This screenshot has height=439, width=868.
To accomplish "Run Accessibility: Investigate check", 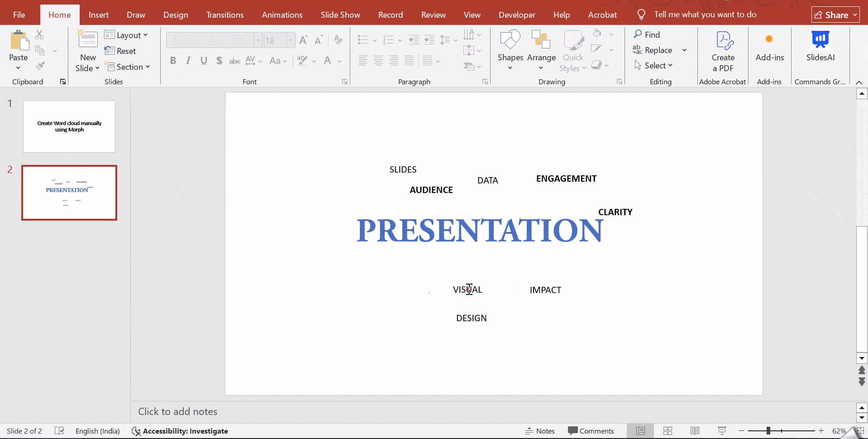I will [180, 431].
